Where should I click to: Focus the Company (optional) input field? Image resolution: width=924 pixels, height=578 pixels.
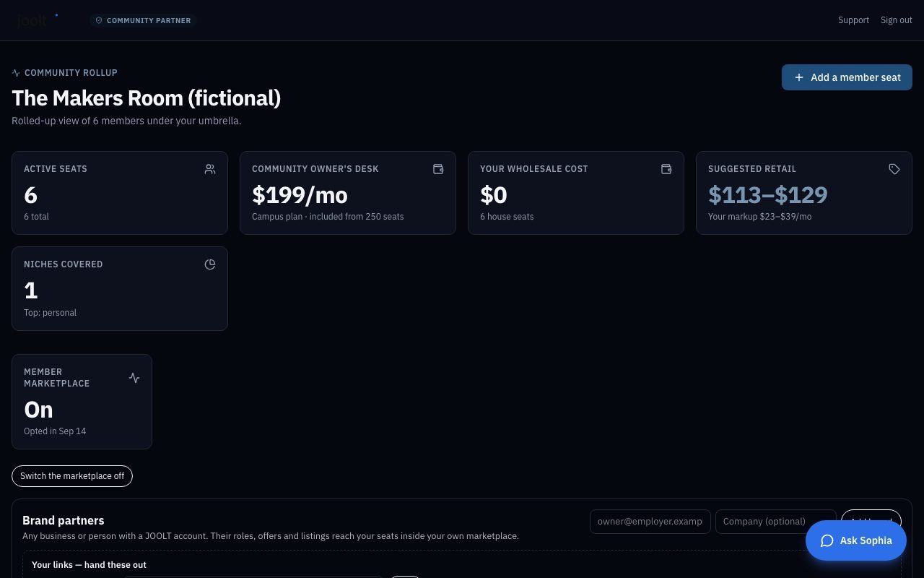tap(776, 522)
